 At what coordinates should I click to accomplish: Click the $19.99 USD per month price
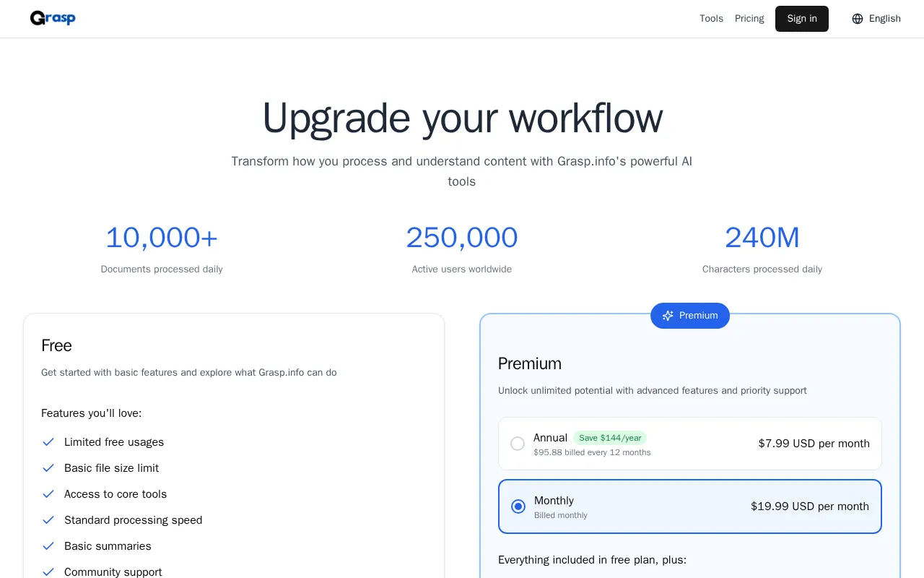[810, 506]
